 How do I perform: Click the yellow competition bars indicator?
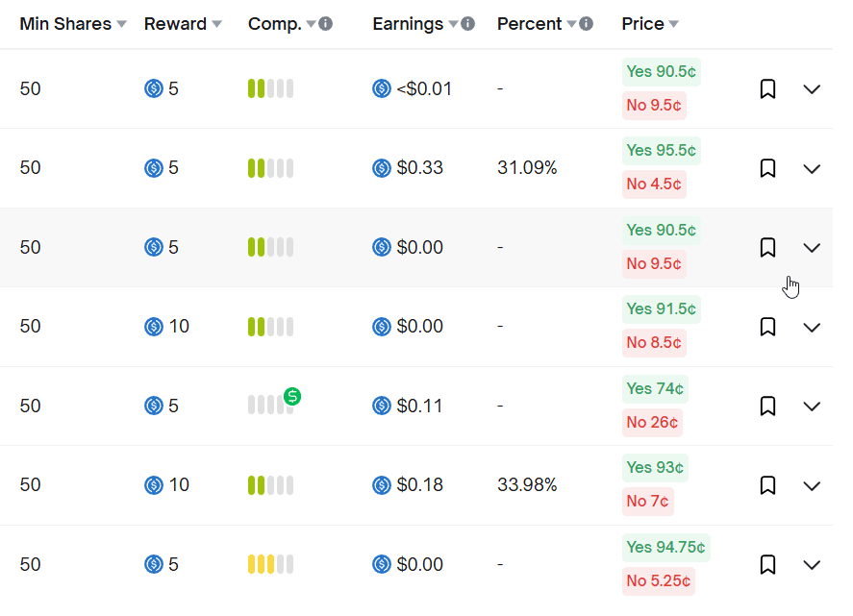[x=270, y=565]
